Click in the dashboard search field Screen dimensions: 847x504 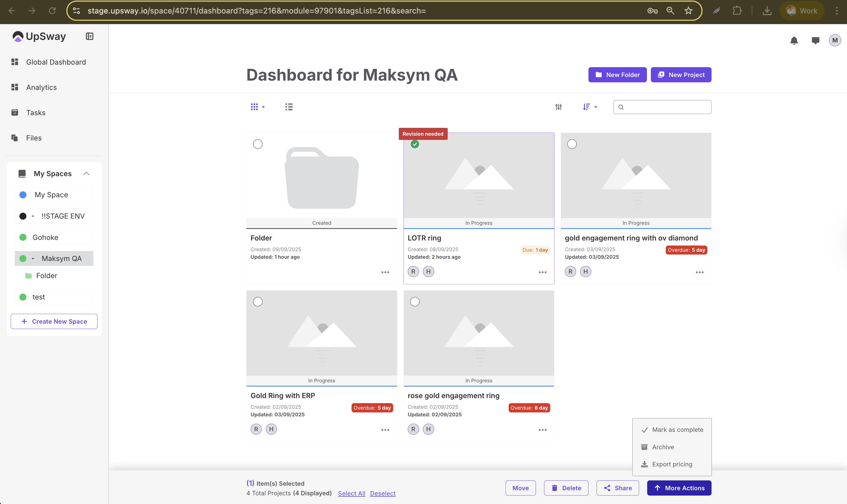[x=666, y=107]
